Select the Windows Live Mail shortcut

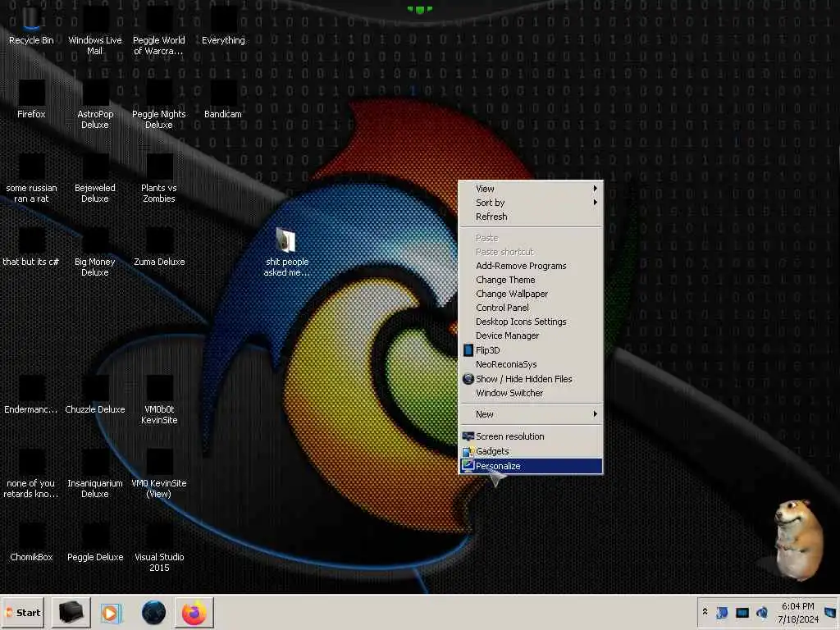(95, 30)
